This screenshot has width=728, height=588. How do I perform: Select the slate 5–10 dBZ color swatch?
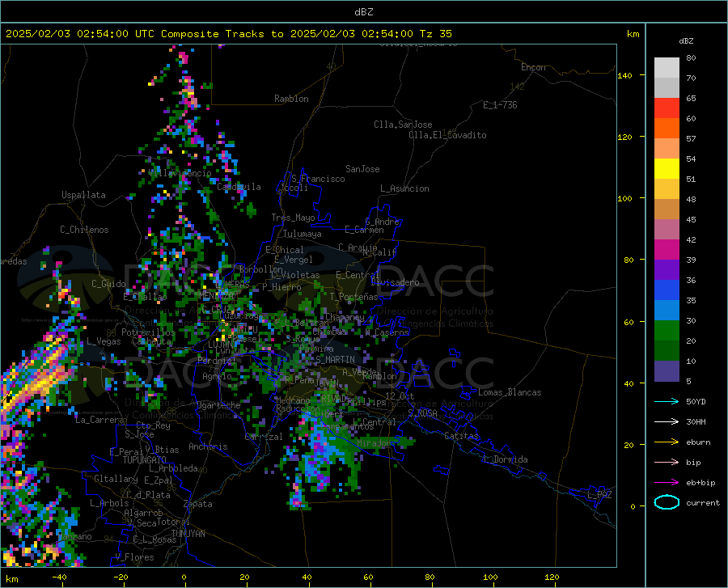coord(667,371)
